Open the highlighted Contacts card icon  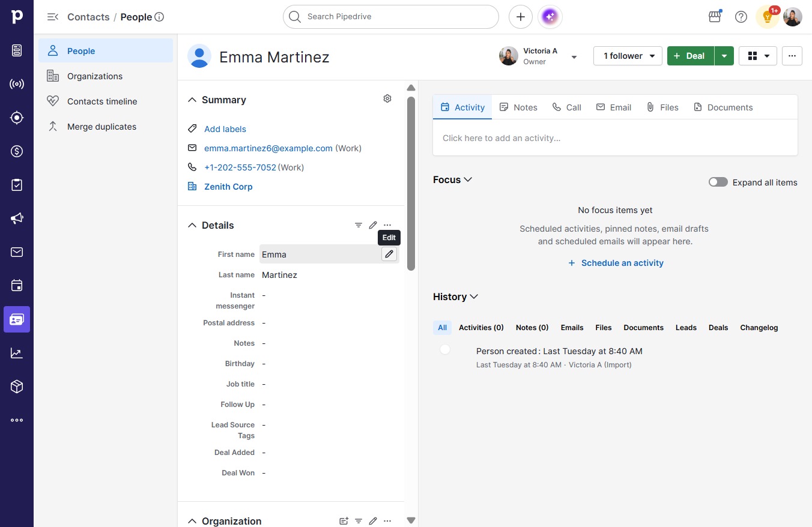pyautogui.click(x=17, y=319)
